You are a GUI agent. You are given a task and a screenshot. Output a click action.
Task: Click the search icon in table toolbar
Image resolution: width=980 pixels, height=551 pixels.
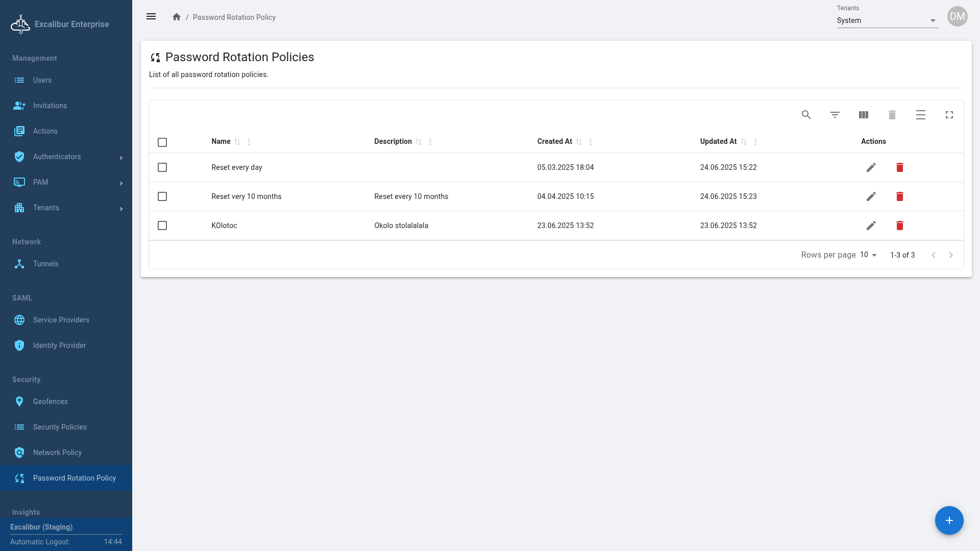(806, 115)
